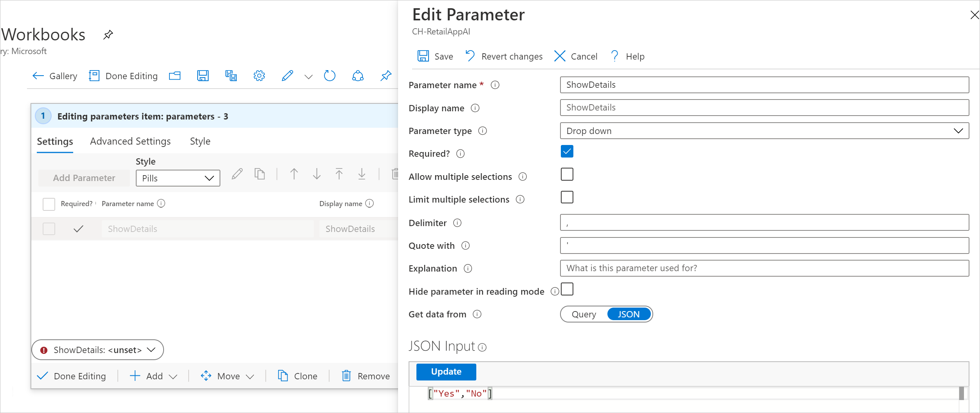Viewport: 980px width, 413px height.
Task: Click the pencil edit icon in workbook toolbar
Action: coord(287,76)
